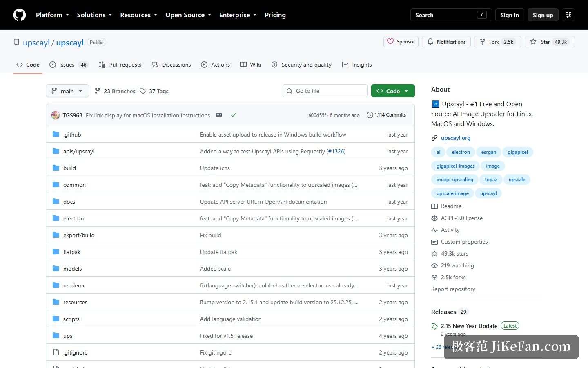
Task: Switch to the Discussions tab
Action: (171, 65)
